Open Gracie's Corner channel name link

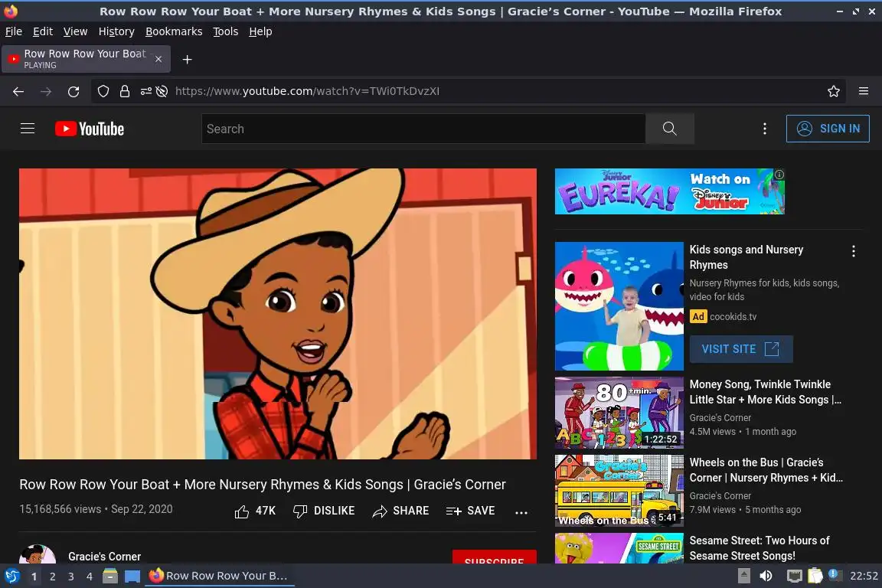(x=105, y=556)
